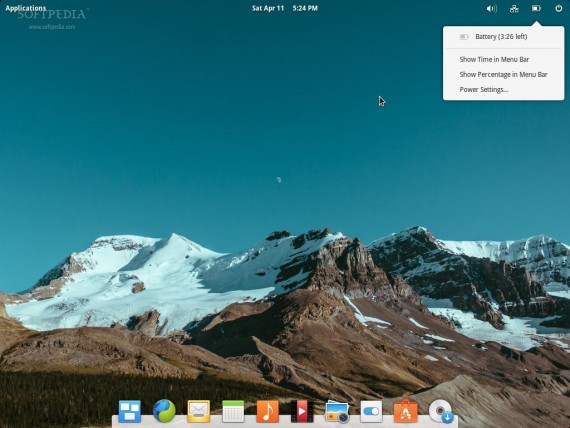This screenshot has width=570, height=428.
Task: Launch the Midori web browser
Action: click(x=164, y=411)
